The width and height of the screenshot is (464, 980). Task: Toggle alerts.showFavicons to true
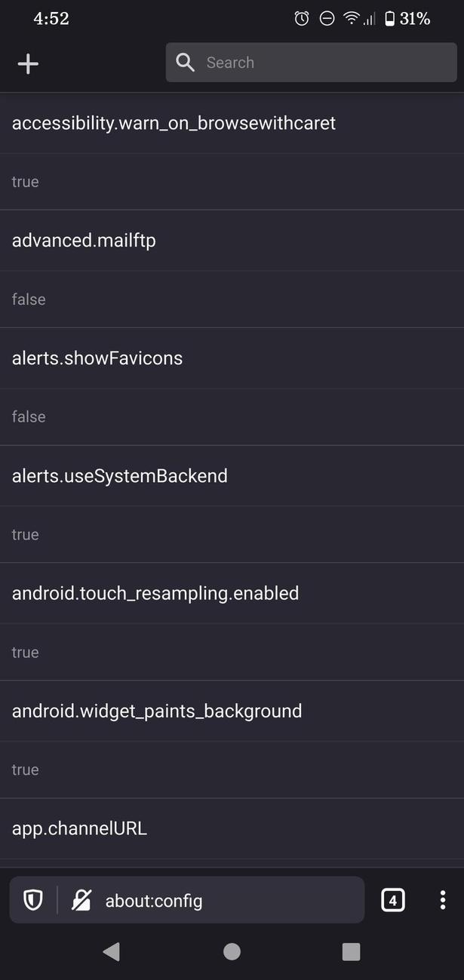pyautogui.click(x=97, y=358)
